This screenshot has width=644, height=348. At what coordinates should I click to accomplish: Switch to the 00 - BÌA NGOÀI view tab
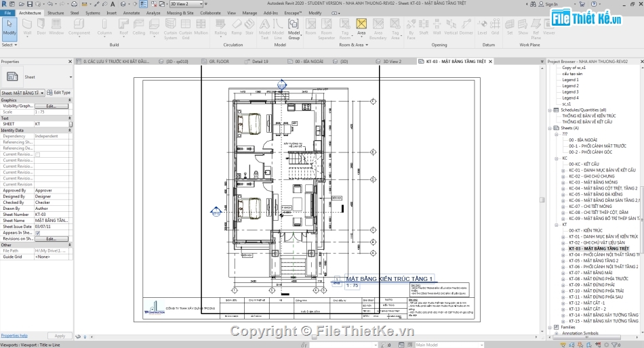tap(309, 62)
